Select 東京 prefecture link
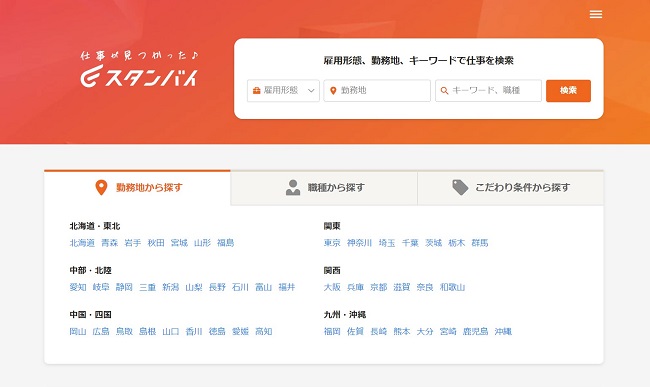Screen dimensions: 650x387 (x=332, y=243)
